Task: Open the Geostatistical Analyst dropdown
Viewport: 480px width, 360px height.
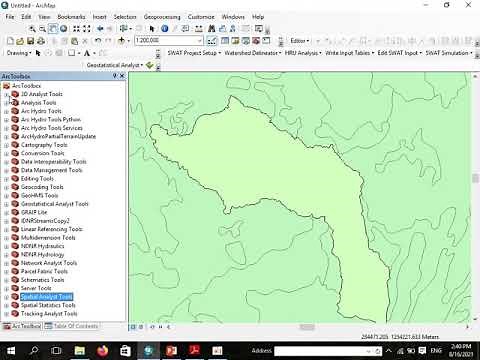Action: pyautogui.click(x=115, y=65)
